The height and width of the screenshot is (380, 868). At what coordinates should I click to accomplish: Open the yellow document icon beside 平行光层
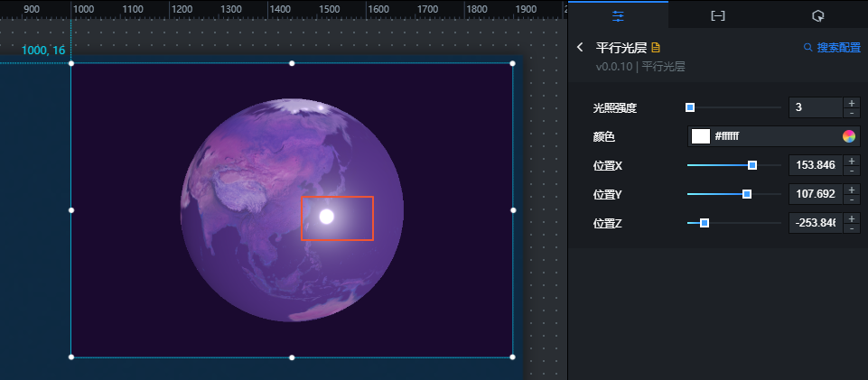656,48
